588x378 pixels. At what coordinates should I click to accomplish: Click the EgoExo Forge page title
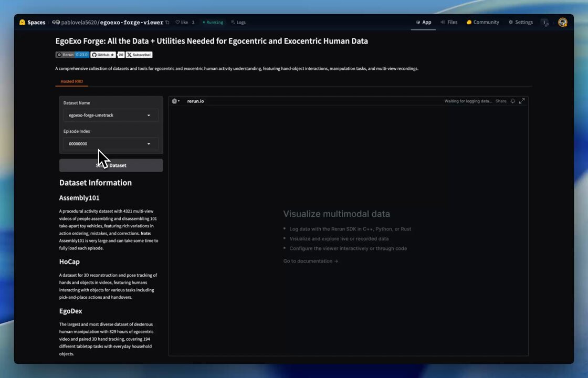tap(212, 41)
